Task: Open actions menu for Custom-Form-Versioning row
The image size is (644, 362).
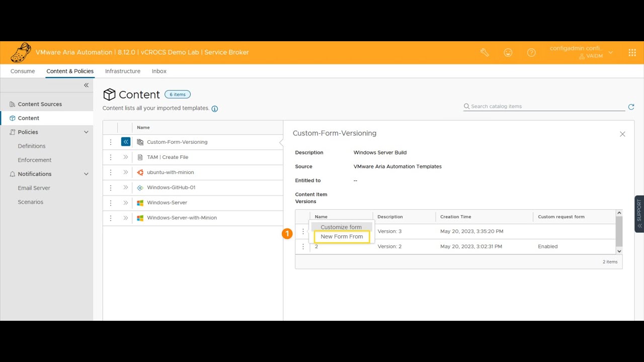Action: [111, 142]
